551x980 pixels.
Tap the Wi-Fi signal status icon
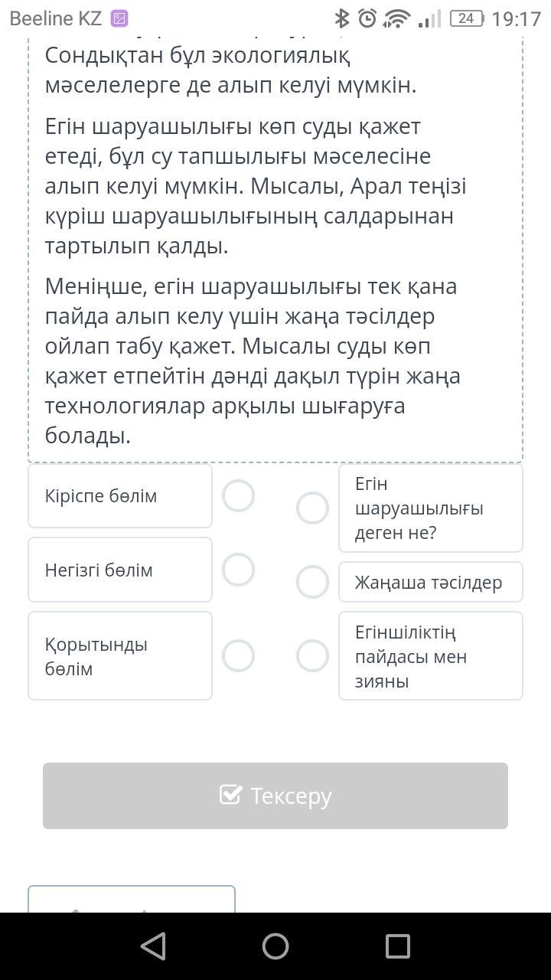tap(397, 18)
